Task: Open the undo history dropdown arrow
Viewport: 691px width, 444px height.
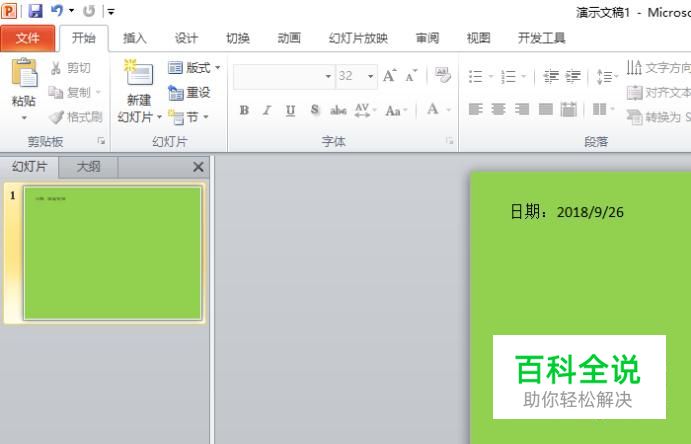Action: pyautogui.click(x=71, y=11)
